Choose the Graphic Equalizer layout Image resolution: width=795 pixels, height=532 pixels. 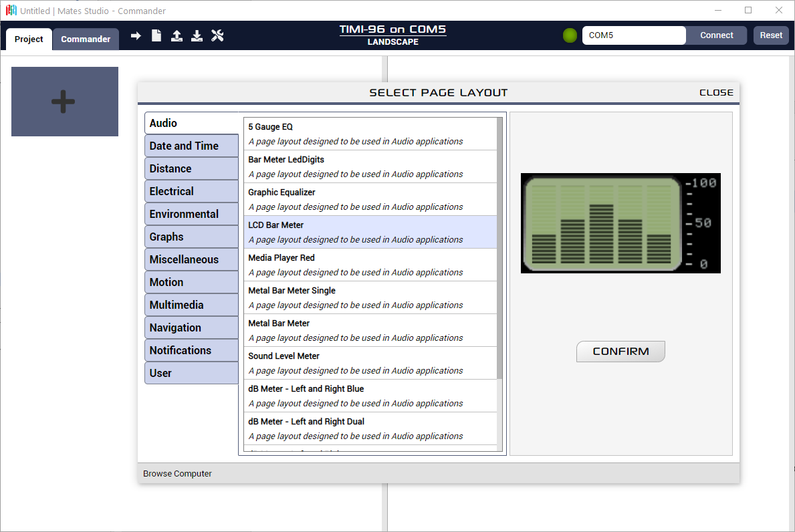[370, 200]
